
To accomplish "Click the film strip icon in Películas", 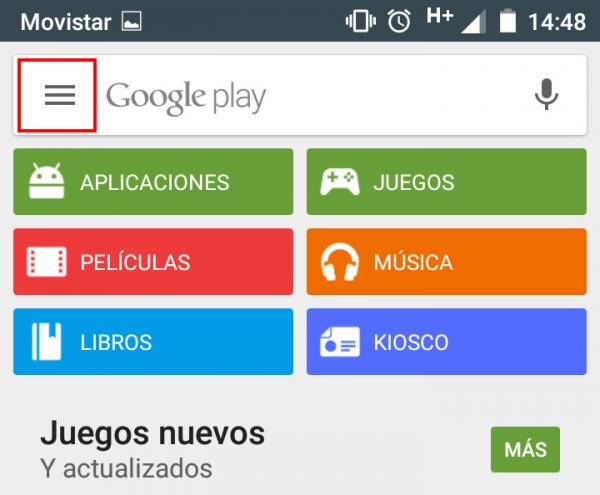I will click(x=46, y=262).
